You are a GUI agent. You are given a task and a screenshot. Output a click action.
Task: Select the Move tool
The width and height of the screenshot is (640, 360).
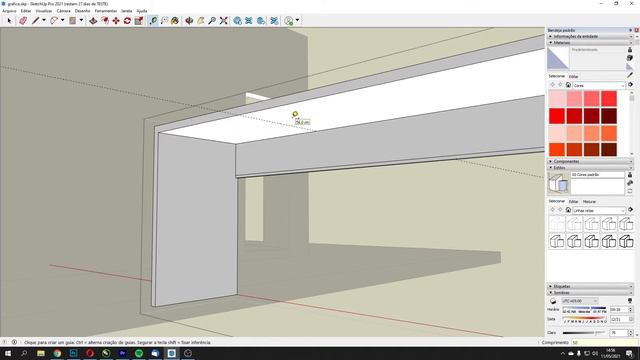click(116, 20)
